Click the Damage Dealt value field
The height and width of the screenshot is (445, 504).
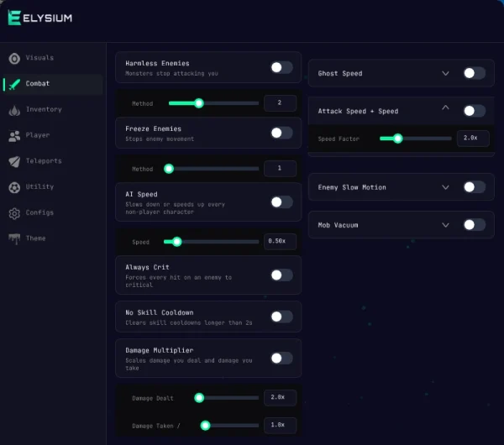[280, 397]
